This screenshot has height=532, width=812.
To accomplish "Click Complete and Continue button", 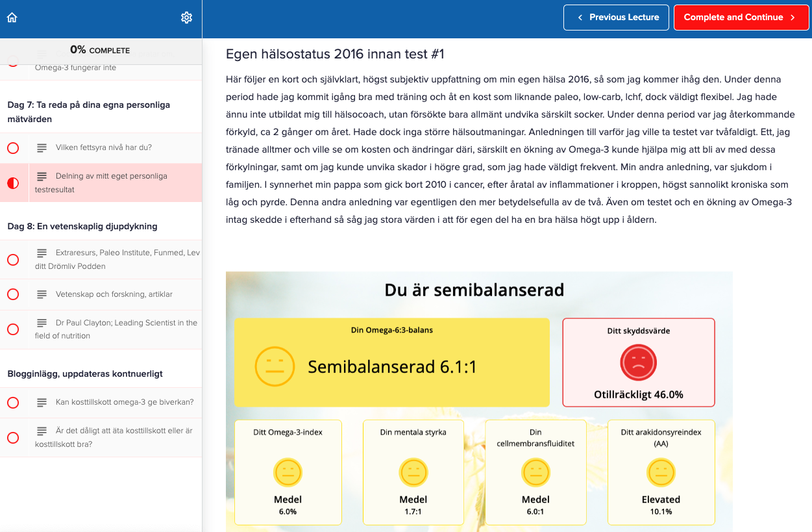I will (x=741, y=18).
